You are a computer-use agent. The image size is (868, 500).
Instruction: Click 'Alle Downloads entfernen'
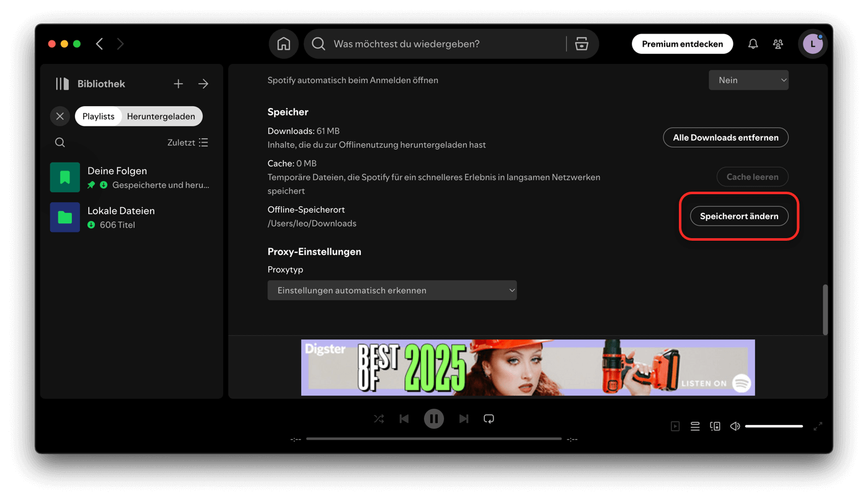pos(725,138)
